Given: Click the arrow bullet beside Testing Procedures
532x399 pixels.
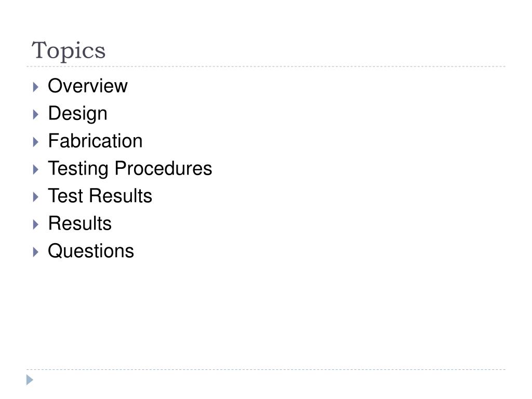Looking at the screenshot, I should point(36,169).
